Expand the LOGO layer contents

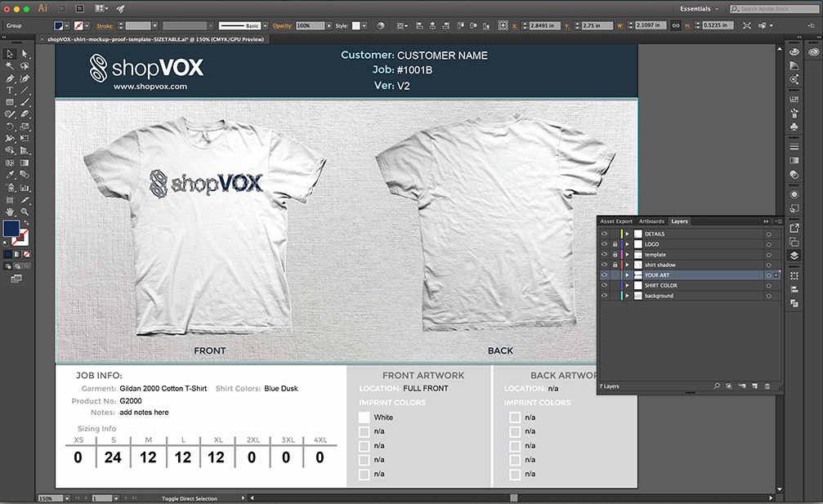(627, 244)
